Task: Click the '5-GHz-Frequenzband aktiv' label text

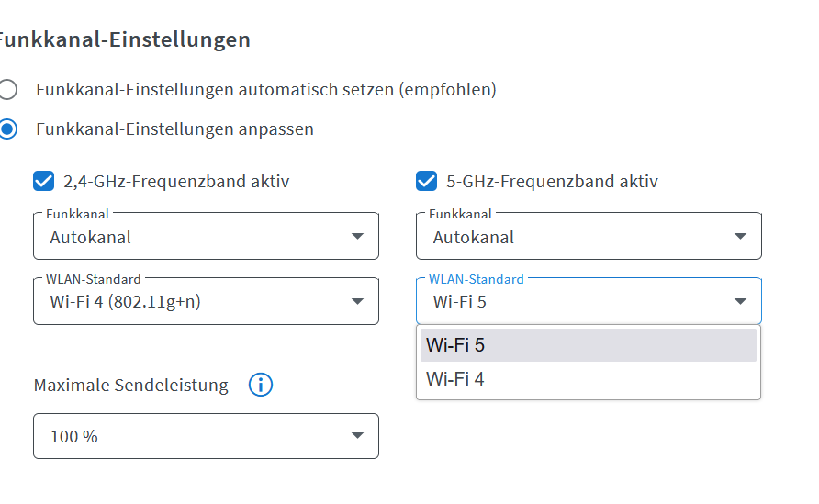Action: point(552,182)
